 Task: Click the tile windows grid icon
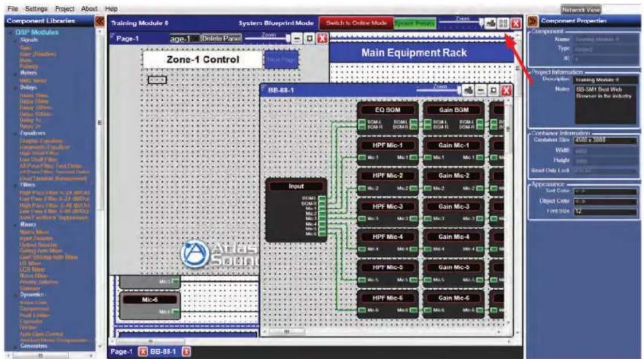pyautogui.click(x=504, y=24)
